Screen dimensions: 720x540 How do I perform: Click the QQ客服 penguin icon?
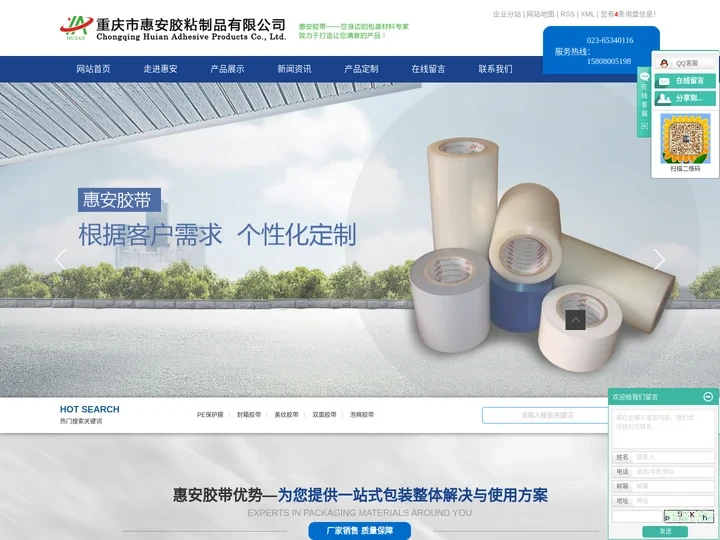click(664, 63)
